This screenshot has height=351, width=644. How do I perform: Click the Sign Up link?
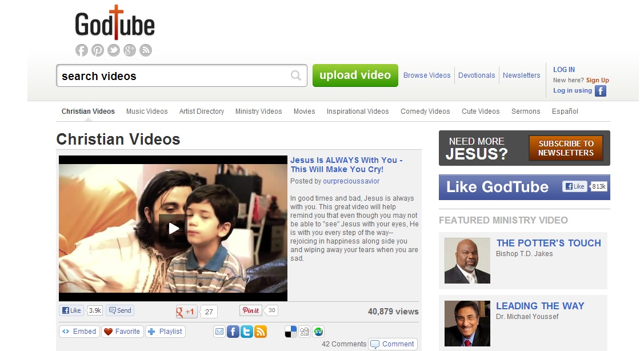(597, 80)
